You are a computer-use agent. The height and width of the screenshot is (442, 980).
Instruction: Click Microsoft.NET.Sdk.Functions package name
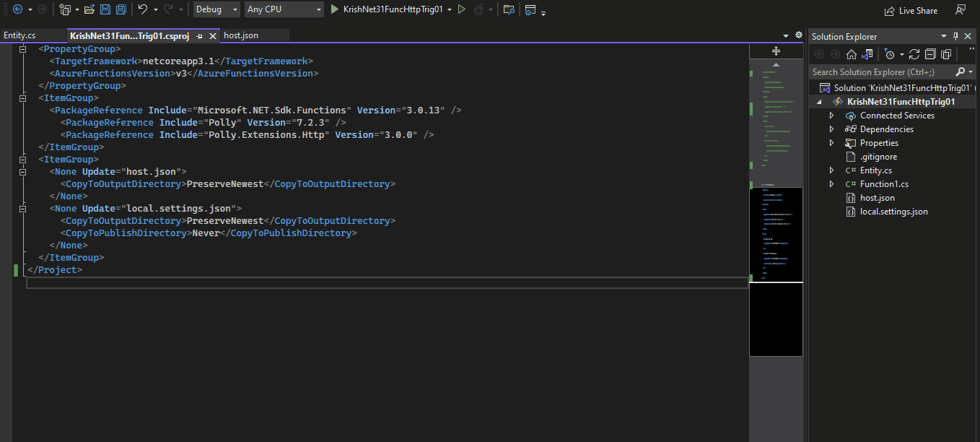tap(272, 110)
